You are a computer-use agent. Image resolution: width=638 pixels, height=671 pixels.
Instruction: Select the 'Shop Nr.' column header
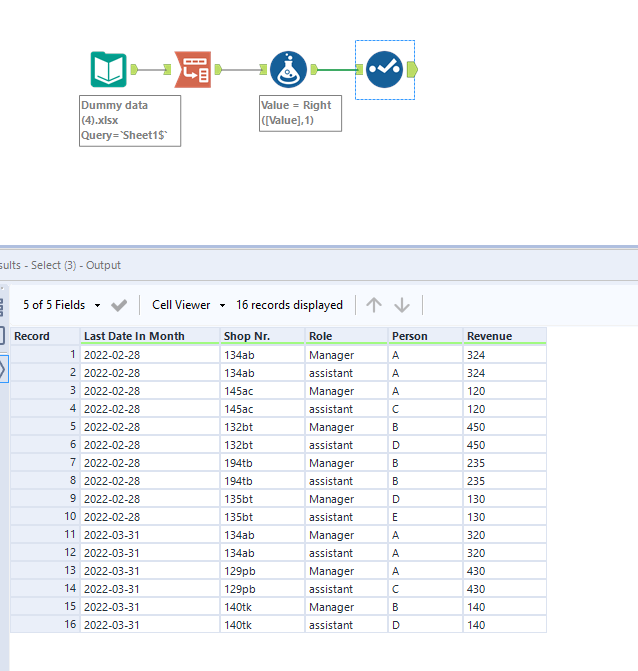click(x=247, y=336)
